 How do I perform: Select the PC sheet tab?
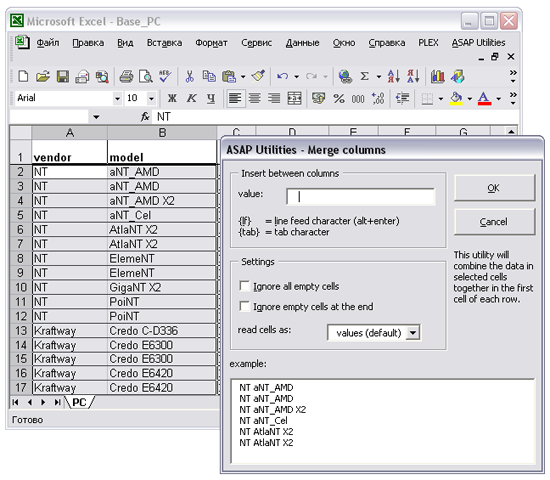coord(79,402)
